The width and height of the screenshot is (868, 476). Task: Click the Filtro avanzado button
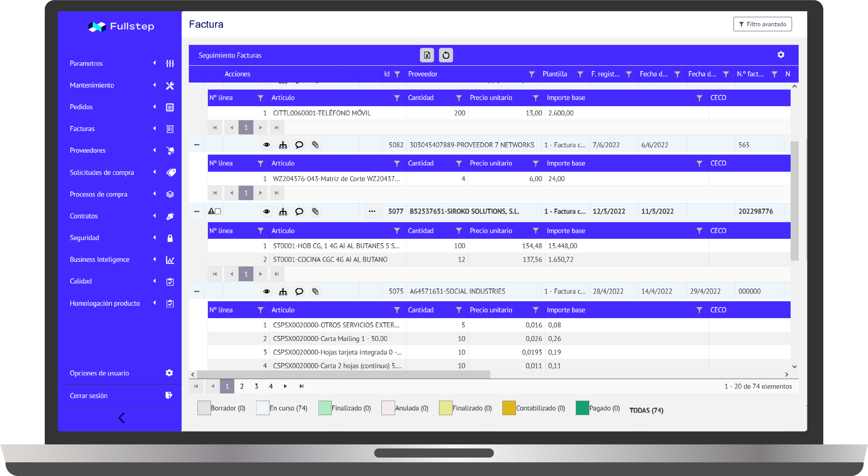point(762,24)
